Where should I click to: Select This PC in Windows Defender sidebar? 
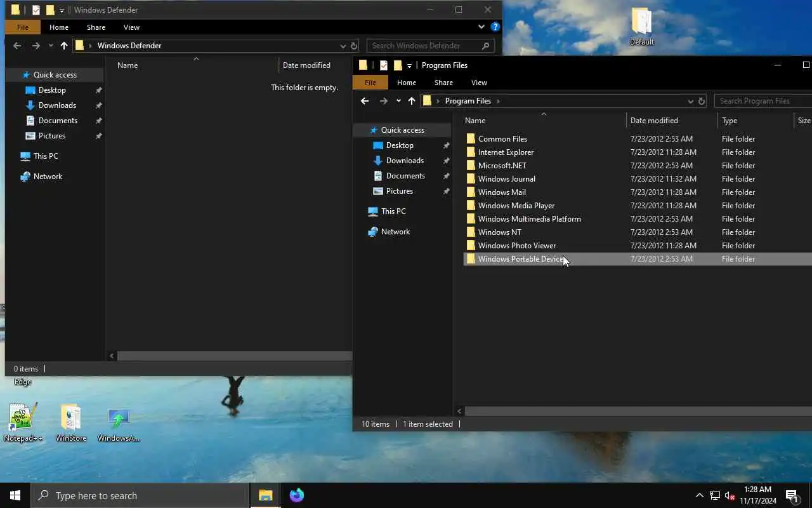pos(46,156)
